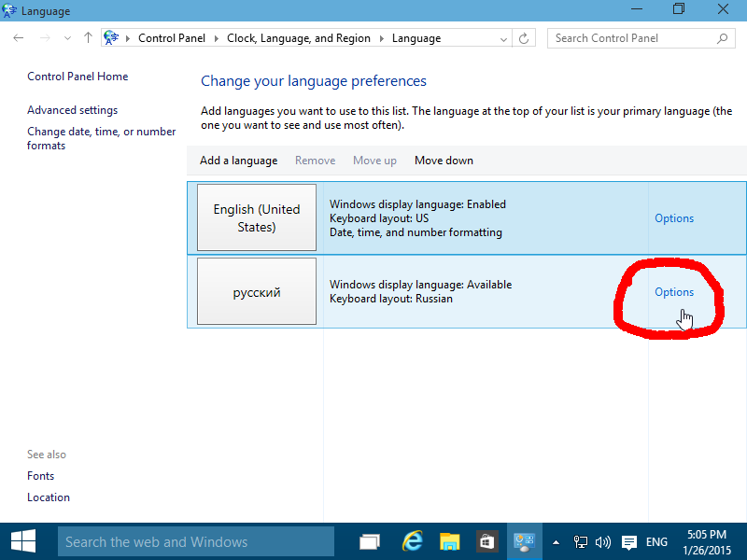Click Add a language

click(x=239, y=161)
